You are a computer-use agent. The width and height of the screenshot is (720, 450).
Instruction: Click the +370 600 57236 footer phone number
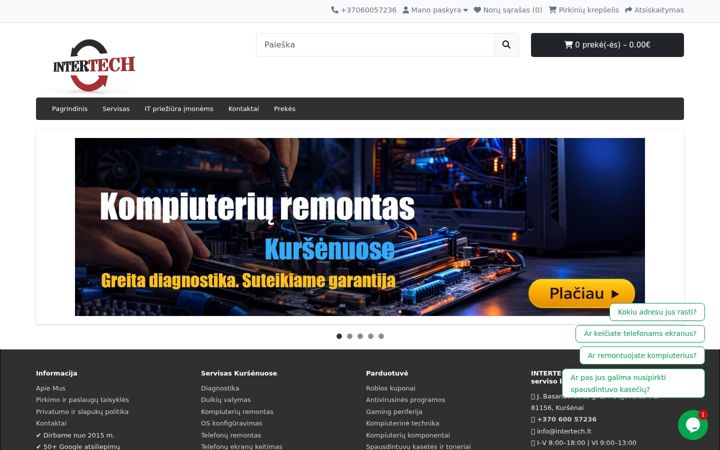(x=567, y=419)
